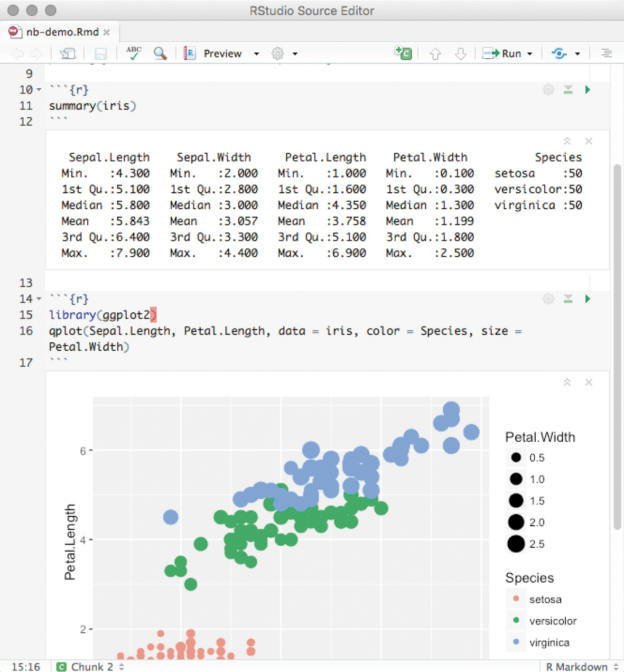Run all chunks above the qplot chunk
Viewport: 624px width, 672px height.
[568, 299]
